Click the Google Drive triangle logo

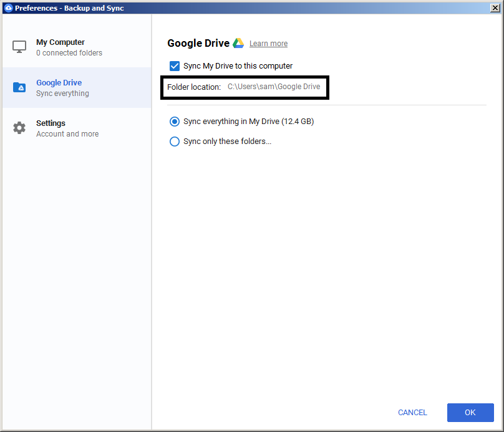click(238, 43)
